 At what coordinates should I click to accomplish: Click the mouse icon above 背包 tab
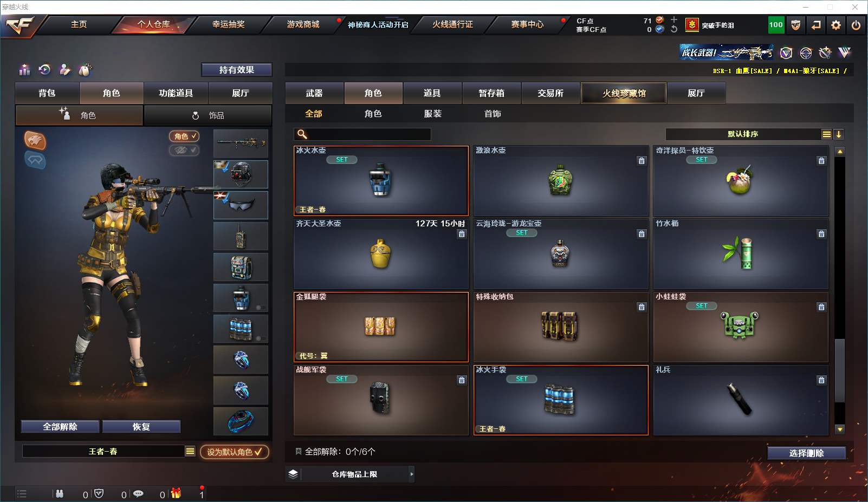click(x=85, y=70)
